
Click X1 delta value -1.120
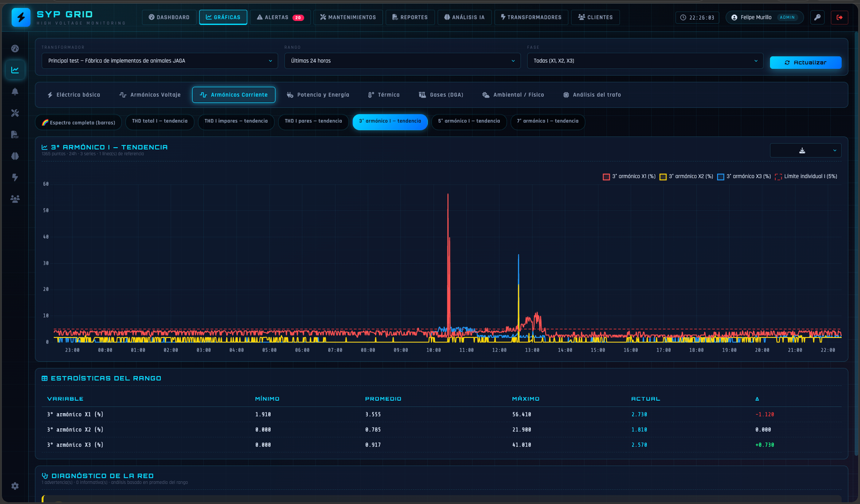pyautogui.click(x=764, y=415)
